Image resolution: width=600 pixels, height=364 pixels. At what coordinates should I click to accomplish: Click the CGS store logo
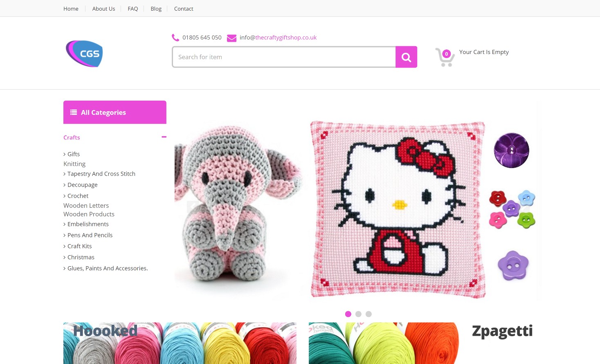(x=84, y=54)
